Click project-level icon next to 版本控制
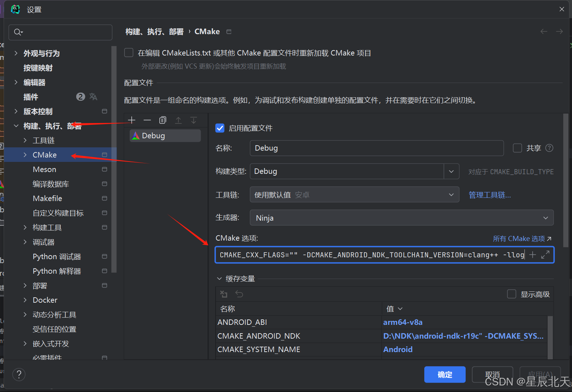The image size is (572, 392). click(x=105, y=111)
